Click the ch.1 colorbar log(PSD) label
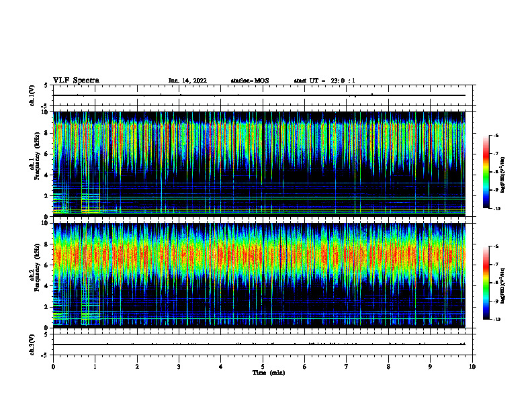The image size is (532, 411). [x=503, y=175]
